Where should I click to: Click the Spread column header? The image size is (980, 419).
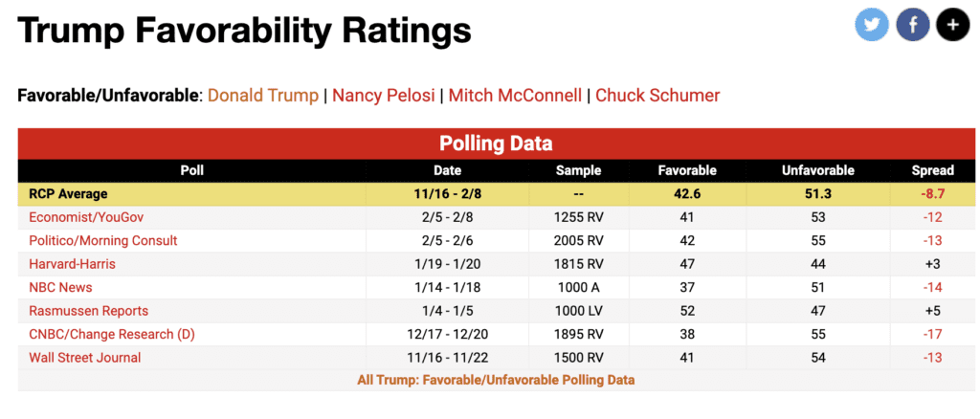click(932, 170)
